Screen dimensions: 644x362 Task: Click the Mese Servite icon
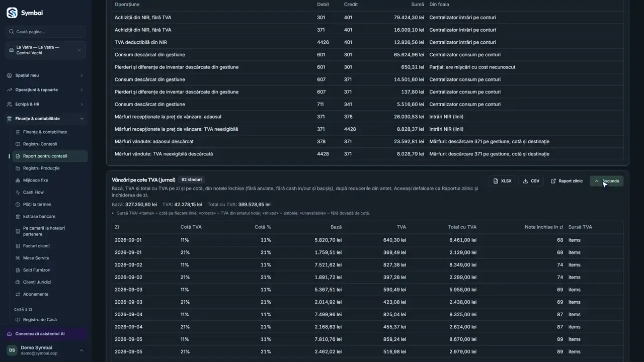18,258
